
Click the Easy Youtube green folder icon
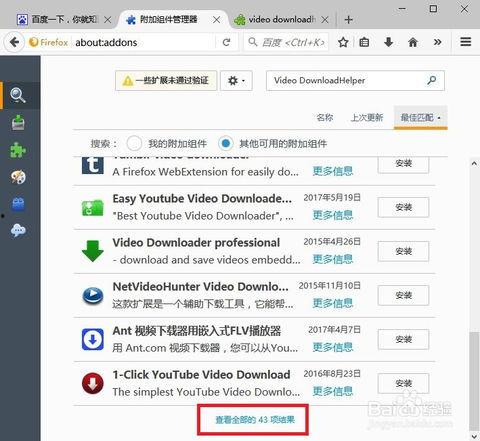click(93, 207)
